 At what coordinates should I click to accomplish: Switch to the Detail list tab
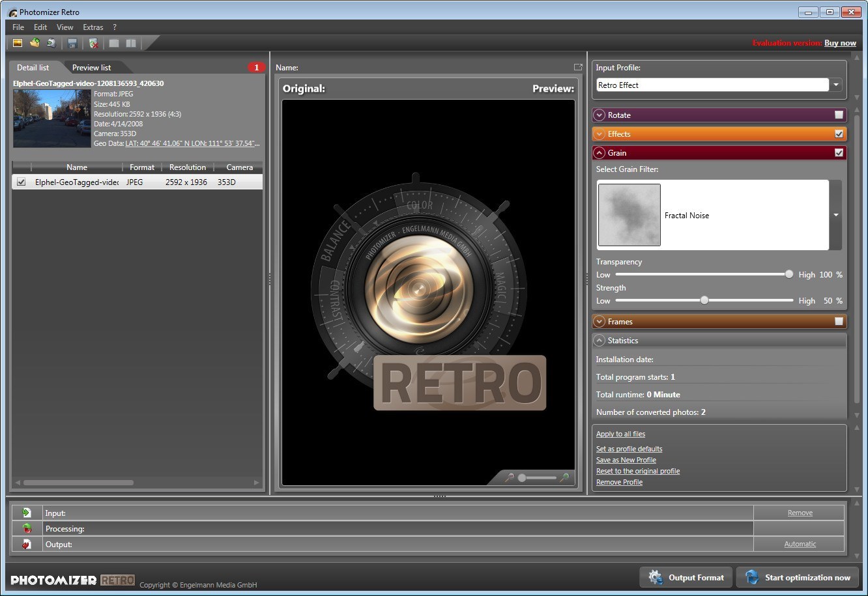pyautogui.click(x=33, y=67)
